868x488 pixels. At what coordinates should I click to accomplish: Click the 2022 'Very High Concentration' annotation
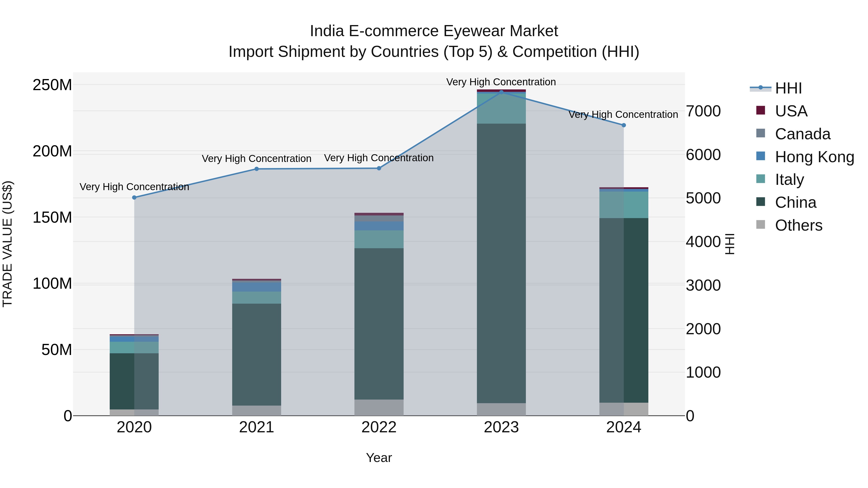click(379, 158)
